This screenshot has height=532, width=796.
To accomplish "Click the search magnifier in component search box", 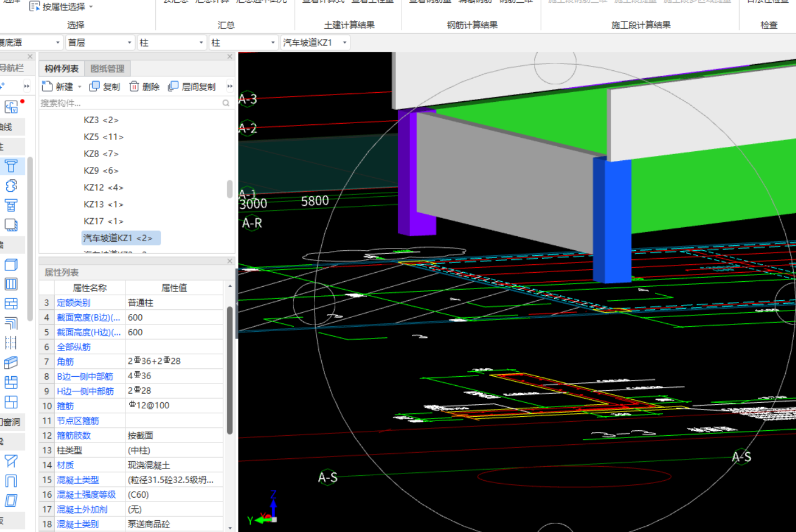I will [226, 103].
